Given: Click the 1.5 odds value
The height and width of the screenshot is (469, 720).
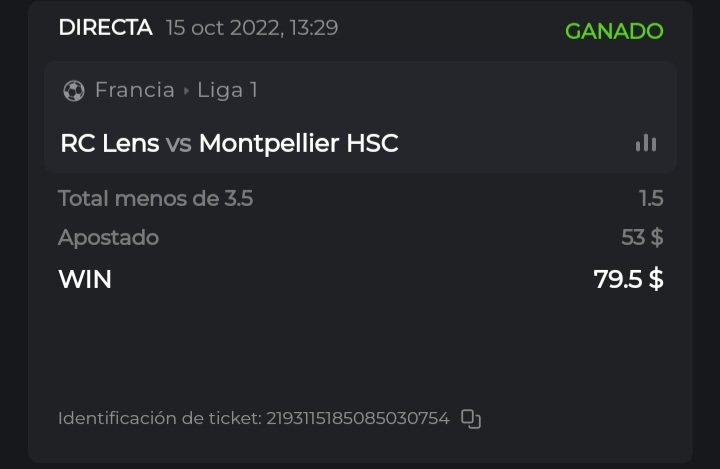Looking at the screenshot, I should point(651,198).
